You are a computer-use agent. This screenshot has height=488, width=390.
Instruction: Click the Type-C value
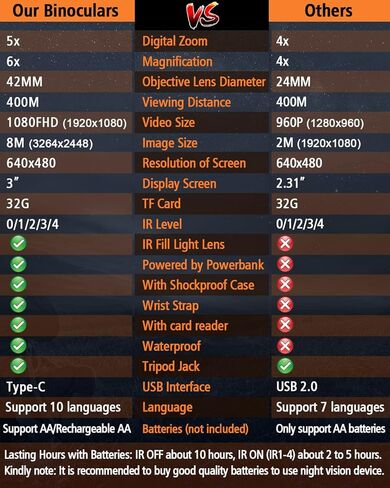tap(26, 388)
